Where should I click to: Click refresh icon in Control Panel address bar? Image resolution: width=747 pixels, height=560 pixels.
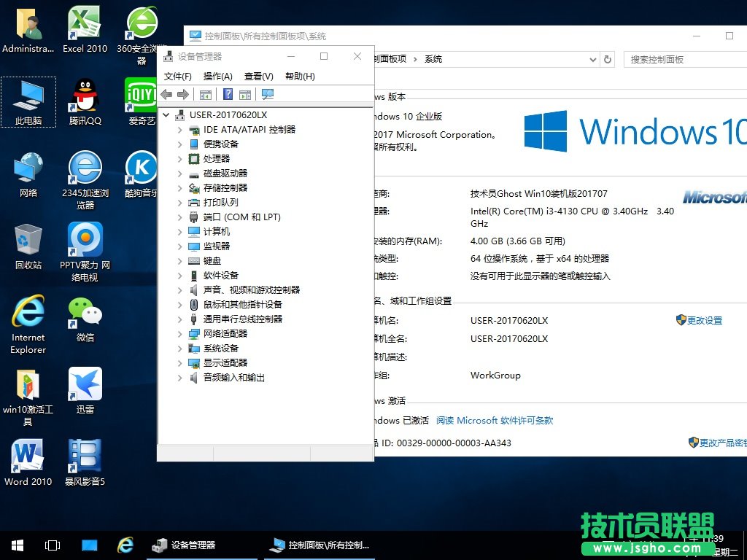click(608, 60)
